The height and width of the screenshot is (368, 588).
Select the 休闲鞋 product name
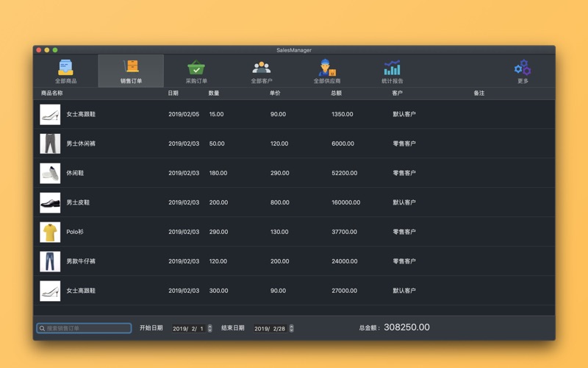click(x=75, y=173)
